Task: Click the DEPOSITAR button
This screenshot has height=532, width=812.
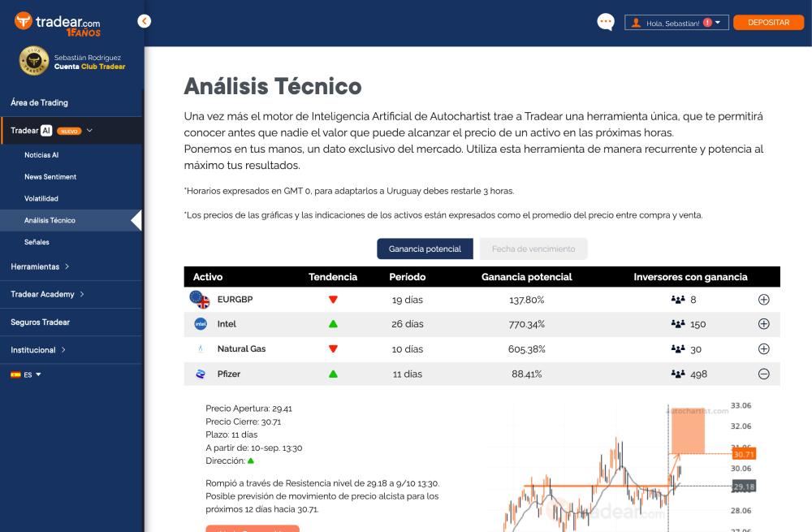Action: [x=768, y=22]
